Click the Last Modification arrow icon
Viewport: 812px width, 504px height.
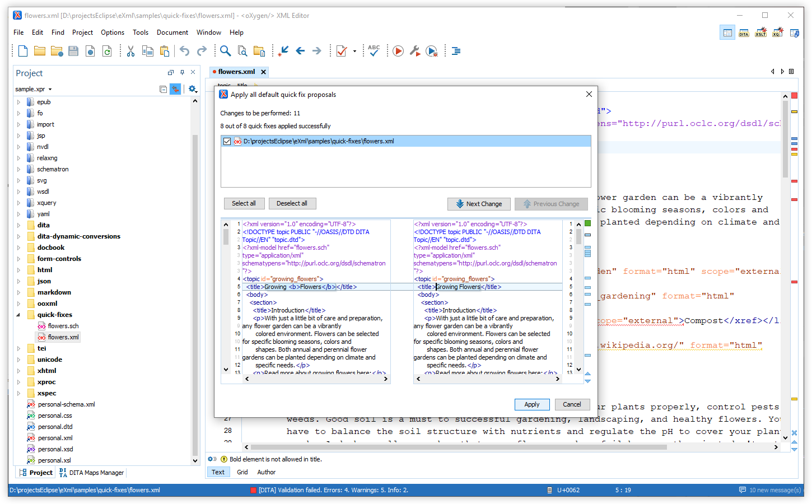[x=283, y=51]
